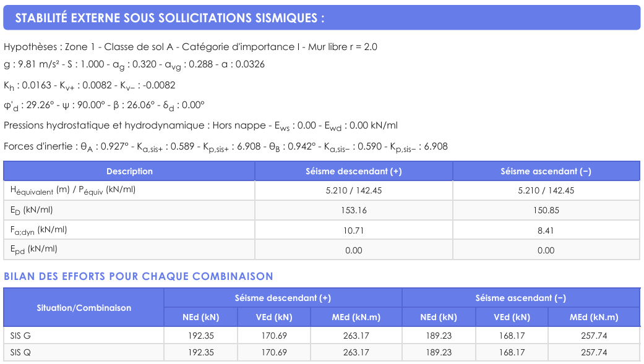Select the 'ED (kN/ml)' row label
This screenshot has width=644, height=364.
(x=31, y=210)
